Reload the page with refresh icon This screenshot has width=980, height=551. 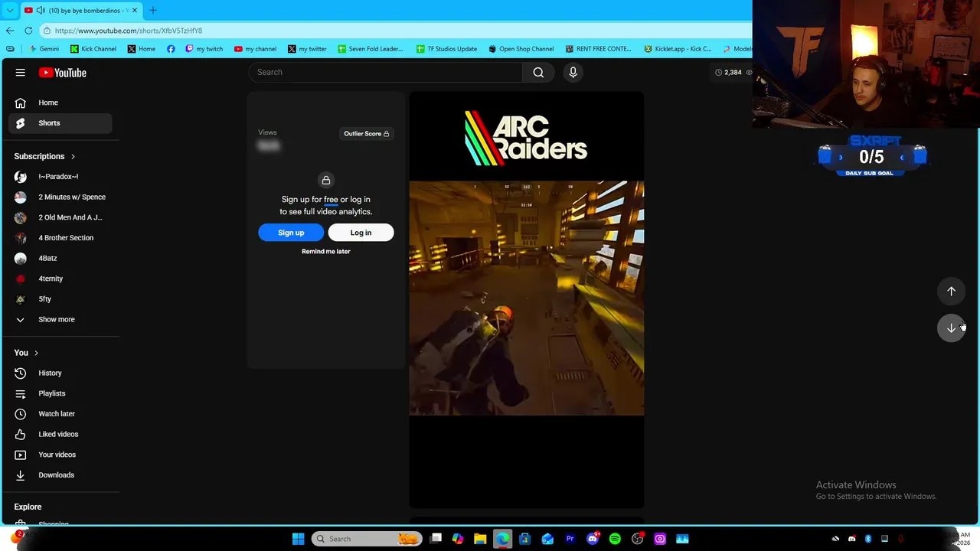click(28, 31)
